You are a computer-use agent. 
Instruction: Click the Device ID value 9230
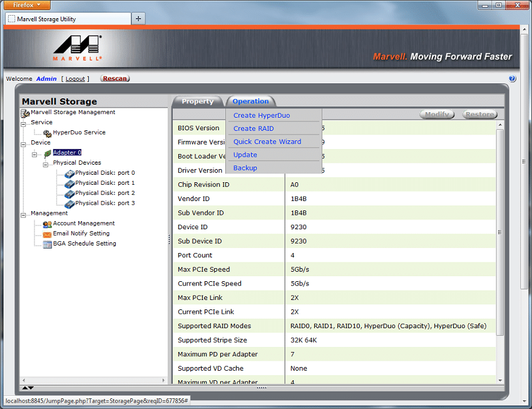coord(298,227)
